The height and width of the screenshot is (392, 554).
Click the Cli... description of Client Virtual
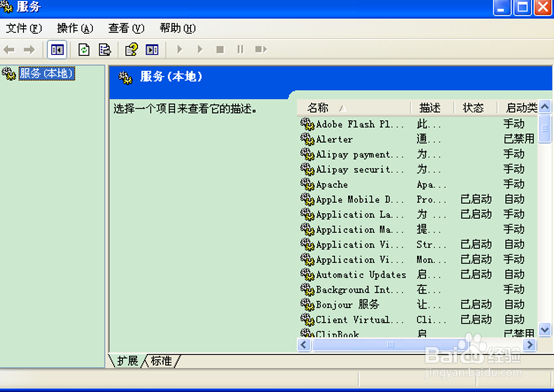(x=431, y=320)
